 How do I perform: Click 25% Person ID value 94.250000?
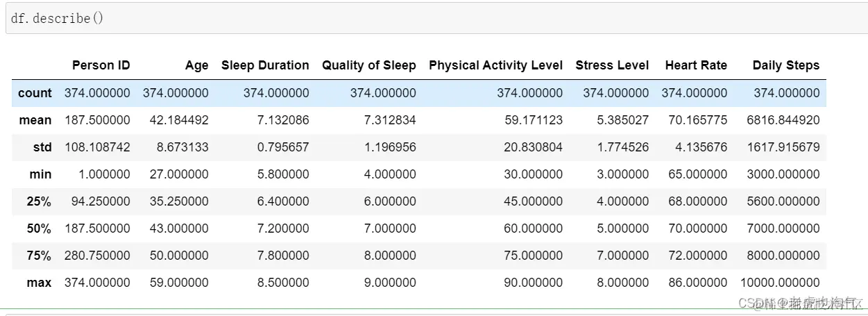click(x=101, y=201)
